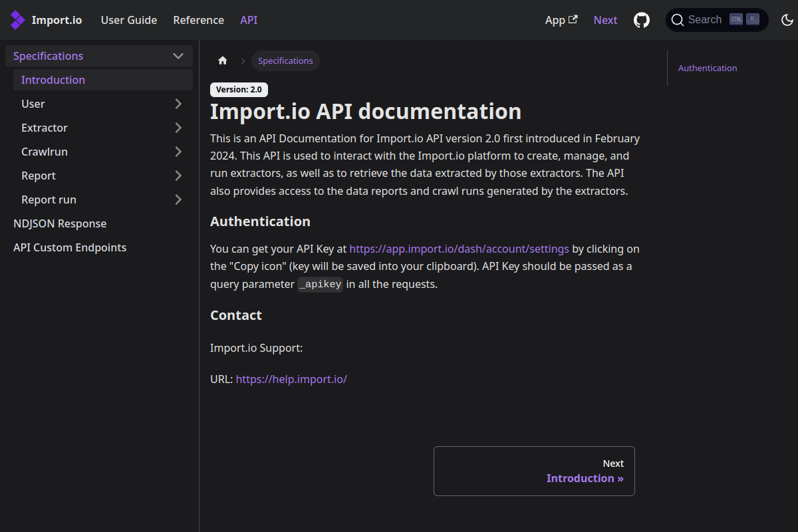Viewport: 798px width, 532px height.
Task: Collapse the Specifications sidebar chevron
Action: [x=178, y=56]
